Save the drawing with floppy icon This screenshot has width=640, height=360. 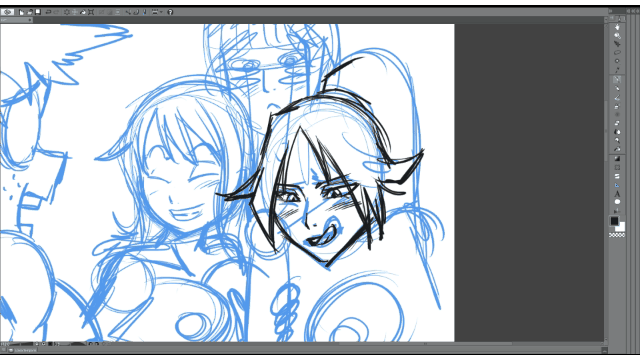tap(38, 12)
